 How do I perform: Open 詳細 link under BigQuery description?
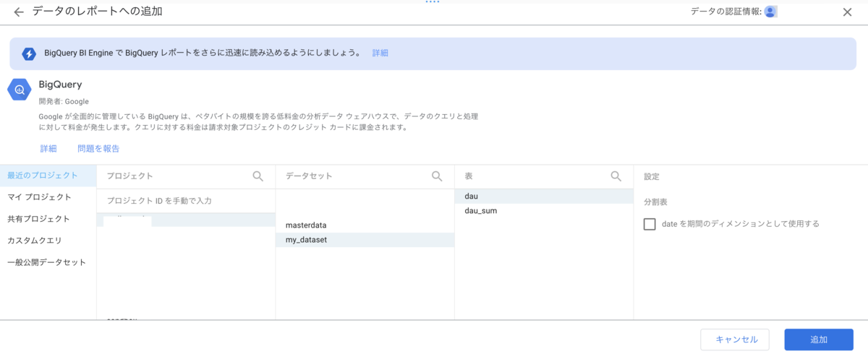point(48,149)
